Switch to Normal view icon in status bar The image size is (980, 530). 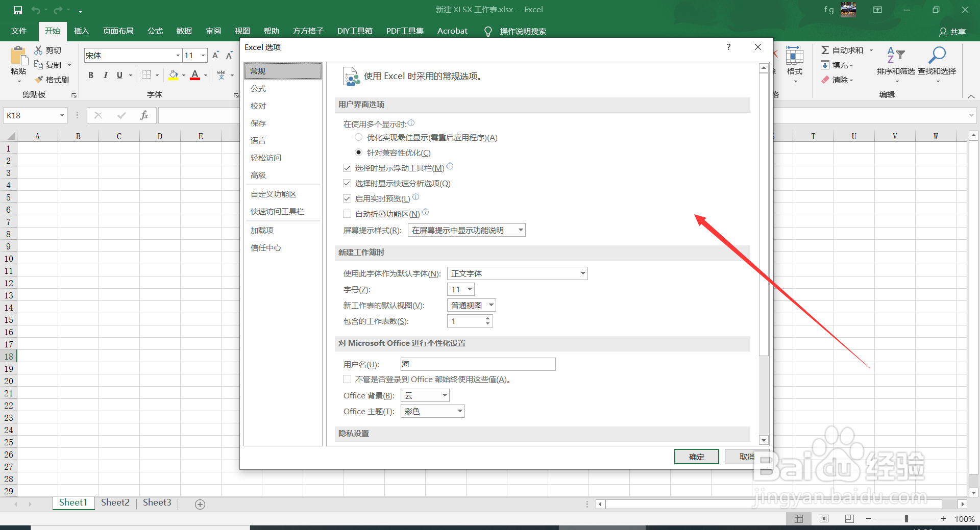coord(799,519)
